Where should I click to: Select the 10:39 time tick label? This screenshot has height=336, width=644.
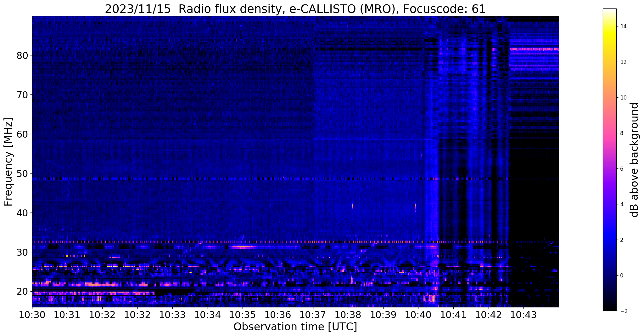click(383, 315)
